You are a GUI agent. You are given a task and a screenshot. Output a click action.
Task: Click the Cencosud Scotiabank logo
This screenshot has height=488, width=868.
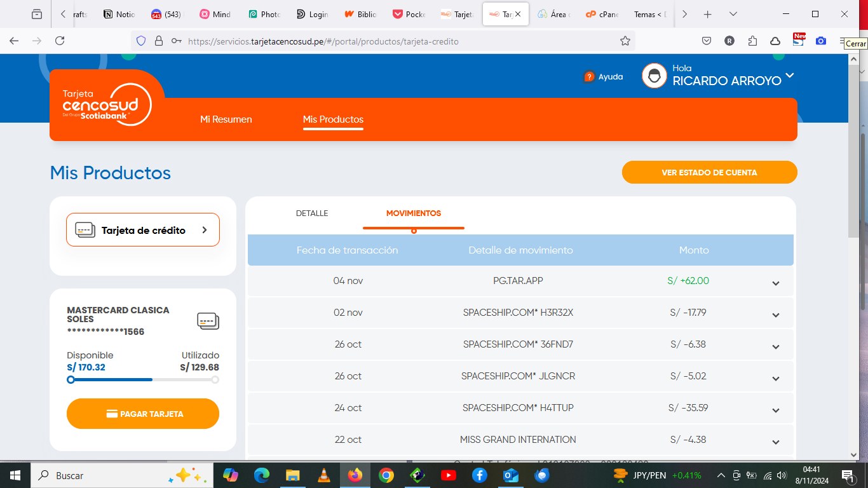(107, 105)
